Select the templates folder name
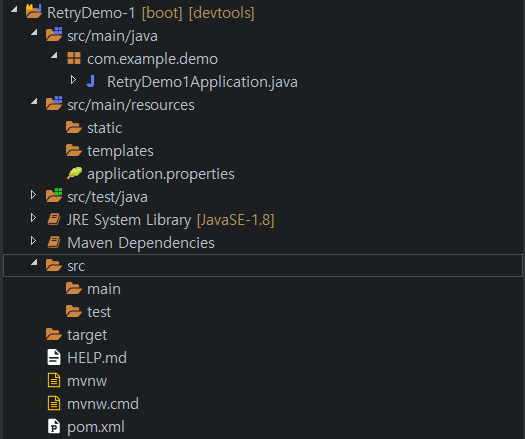 [x=120, y=151]
